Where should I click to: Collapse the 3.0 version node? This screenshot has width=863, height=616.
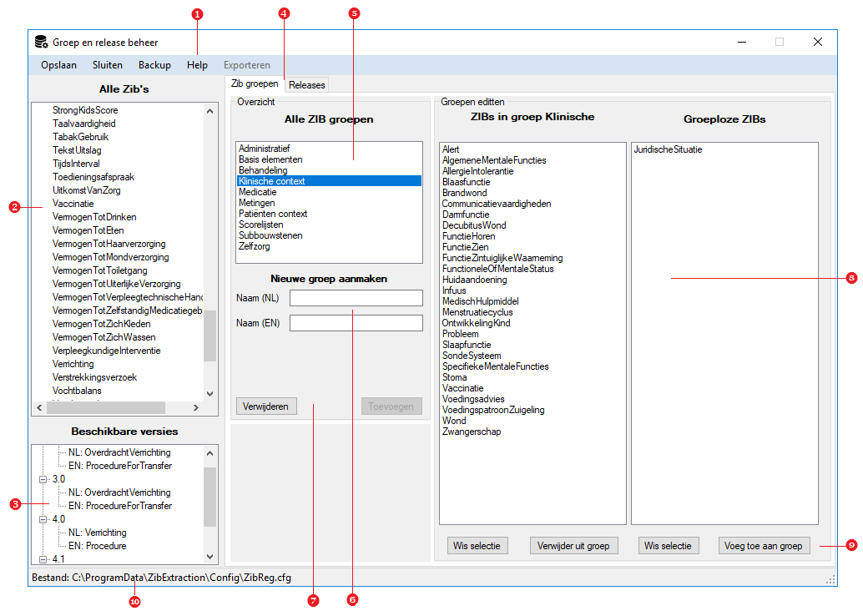point(43,479)
